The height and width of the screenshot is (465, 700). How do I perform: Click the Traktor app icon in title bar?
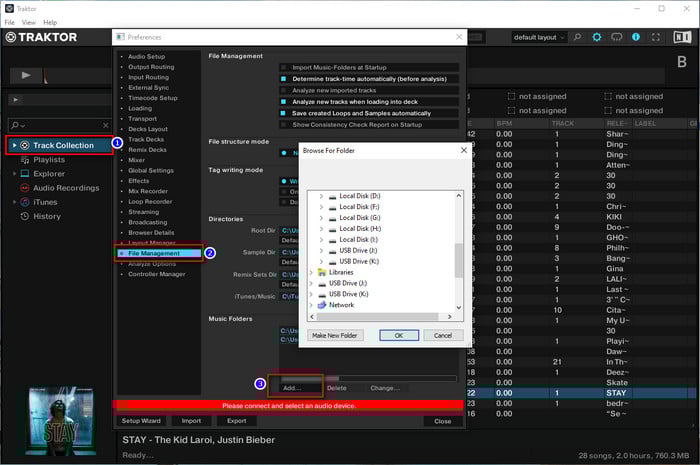tap(9, 8)
